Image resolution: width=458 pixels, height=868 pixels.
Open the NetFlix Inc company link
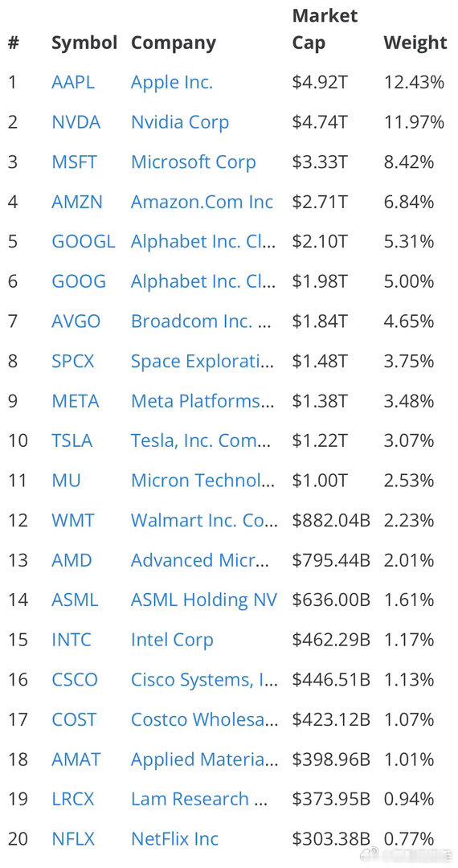pos(175,840)
